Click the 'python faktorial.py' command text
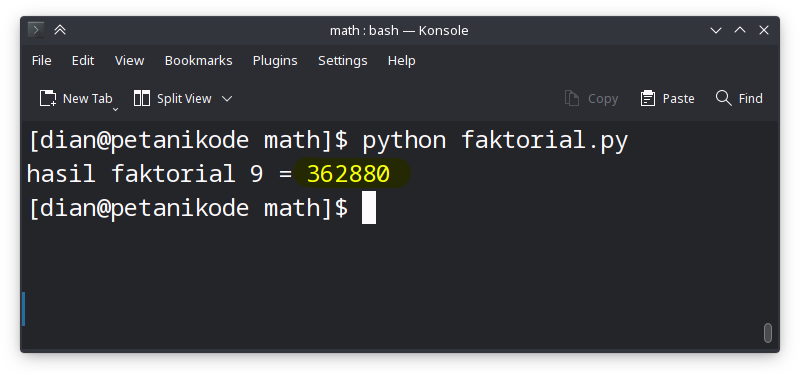This screenshot has height=377, width=800. (x=495, y=140)
